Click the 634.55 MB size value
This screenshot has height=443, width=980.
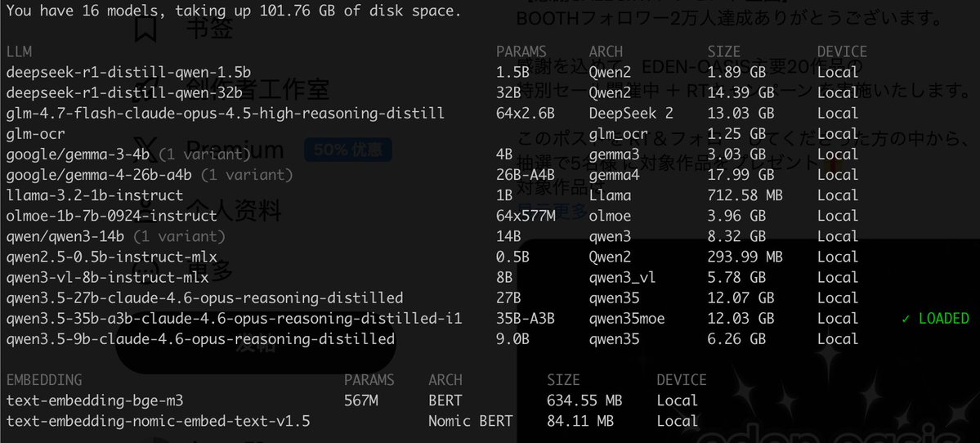click(x=584, y=400)
